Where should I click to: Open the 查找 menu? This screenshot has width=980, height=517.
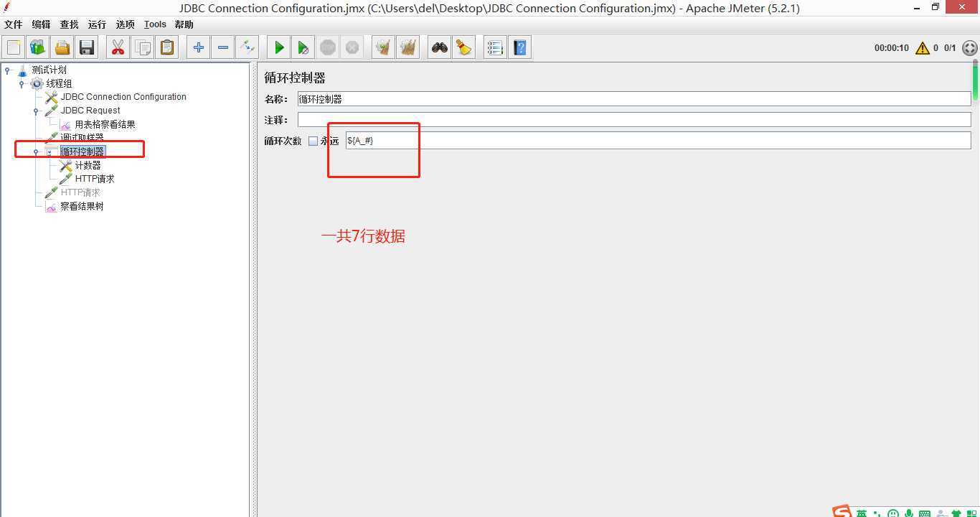pyautogui.click(x=69, y=24)
